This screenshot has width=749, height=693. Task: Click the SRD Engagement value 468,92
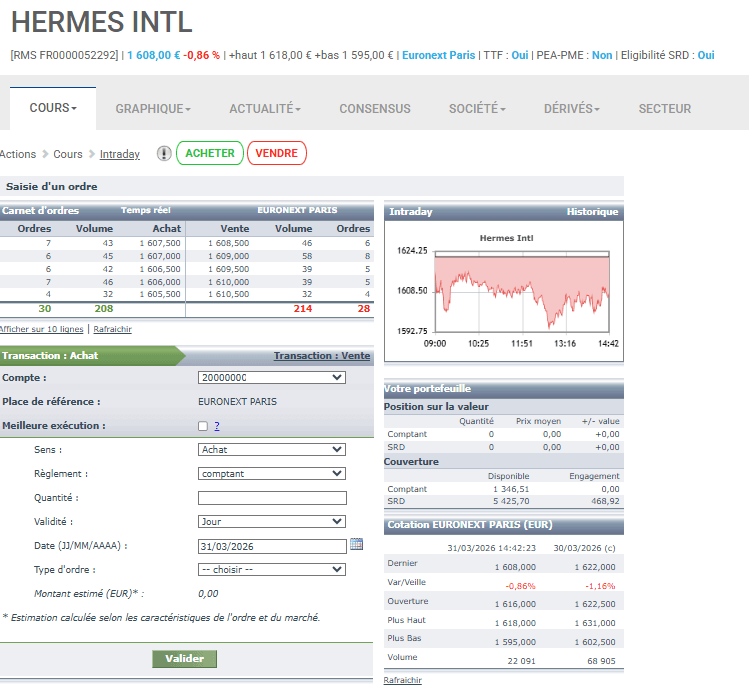[x=605, y=501]
